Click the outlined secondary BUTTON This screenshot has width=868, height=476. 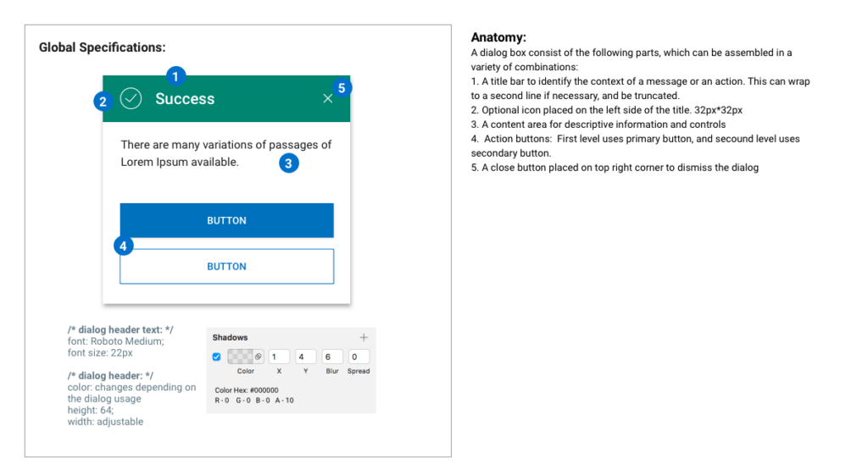[227, 267]
